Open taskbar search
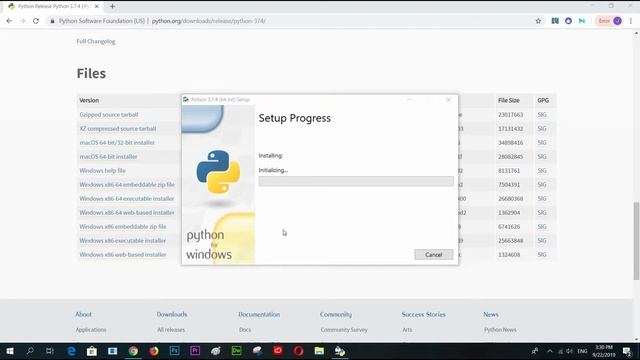Image resolution: width=640 pixels, height=360 pixels. 30,351
